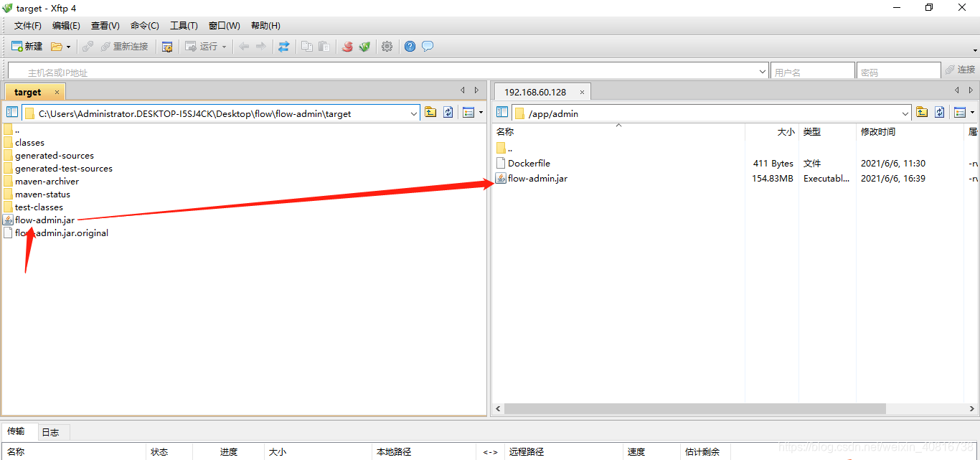980x460 pixels.
Task: Open the session properties toolbar icon
Action: pos(167,47)
